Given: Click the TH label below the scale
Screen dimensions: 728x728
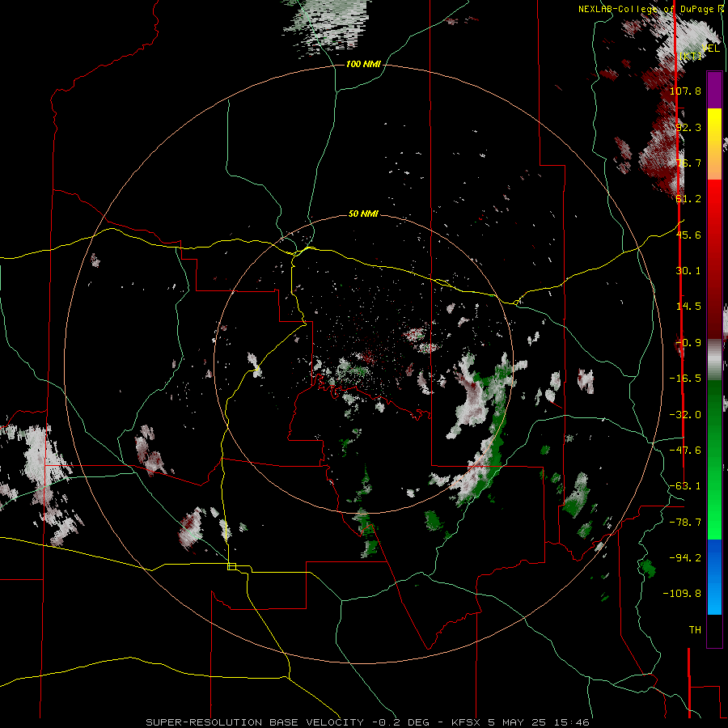Looking at the screenshot, I should (x=695, y=630).
